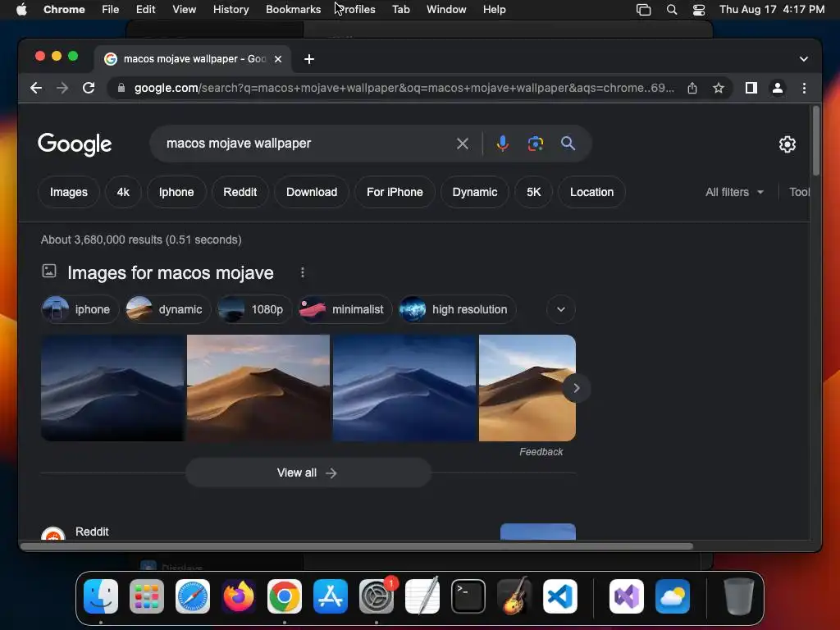840x630 pixels.
Task: Expand the All filters dropdown
Action: click(x=734, y=192)
